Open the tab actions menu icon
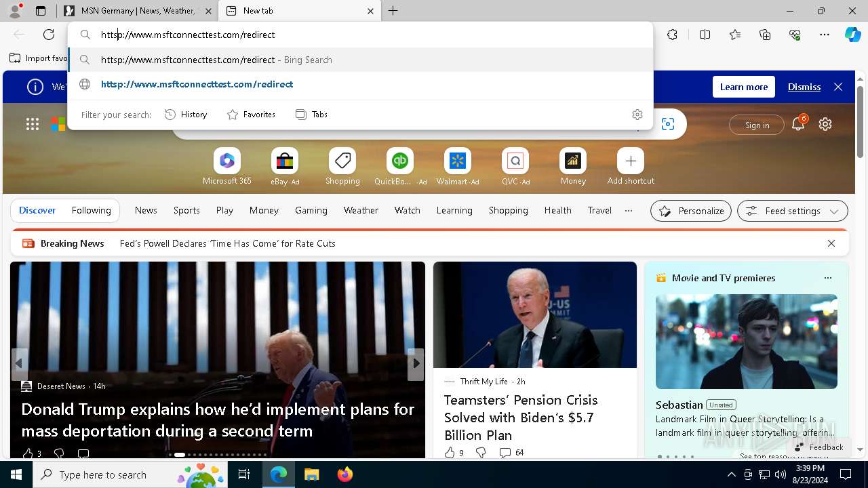 coord(41,11)
